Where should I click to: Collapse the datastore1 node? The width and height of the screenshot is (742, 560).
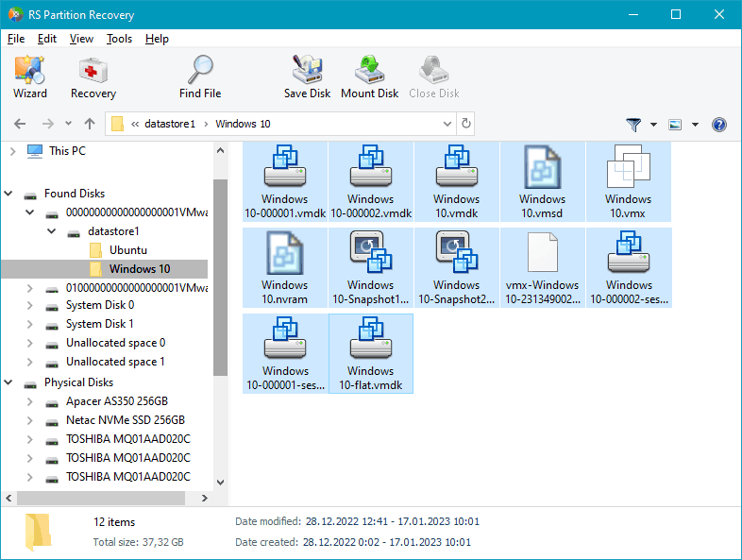pyautogui.click(x=52, y=231)
